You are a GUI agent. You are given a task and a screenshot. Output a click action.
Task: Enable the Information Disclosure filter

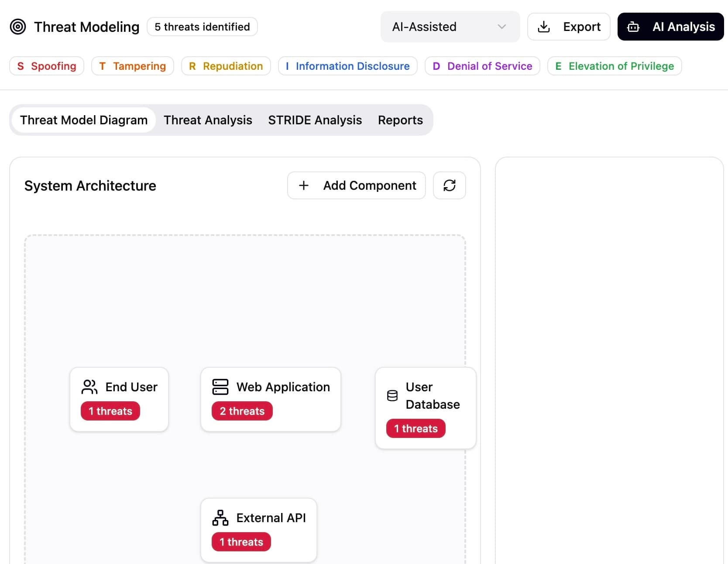347,66
